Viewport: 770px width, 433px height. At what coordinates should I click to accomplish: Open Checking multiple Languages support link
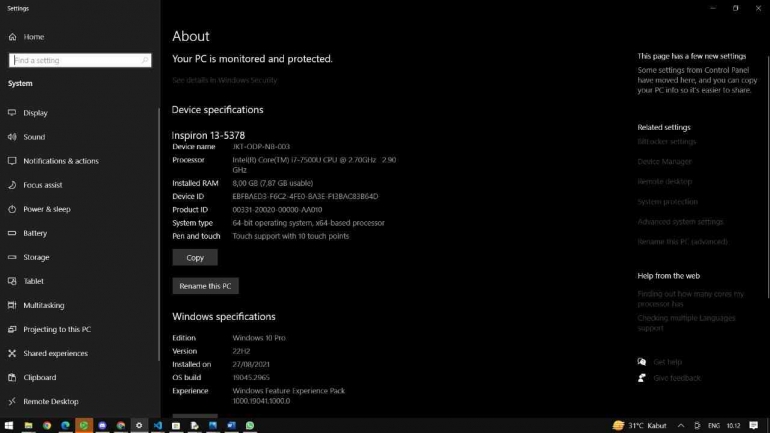click(687, 323)
